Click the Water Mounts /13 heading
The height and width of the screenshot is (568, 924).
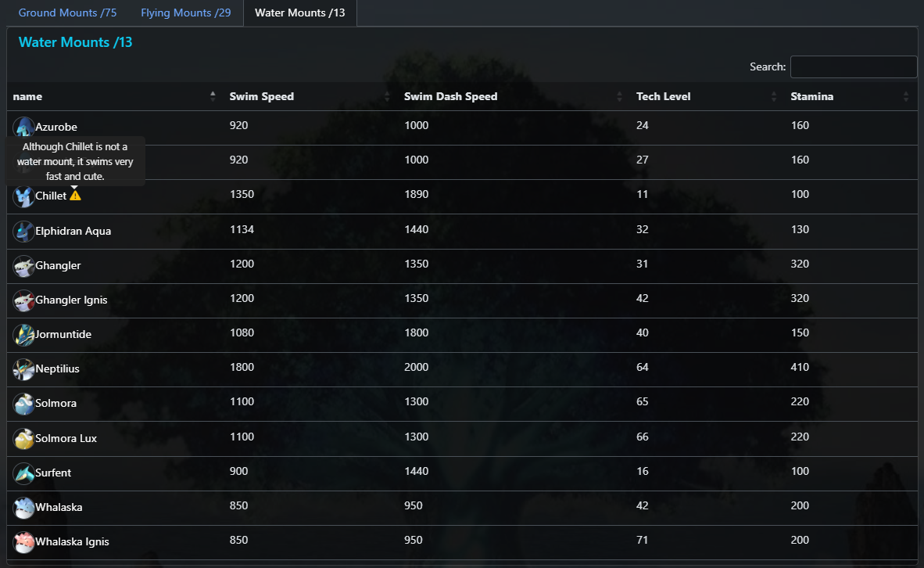tap(75, 42)
